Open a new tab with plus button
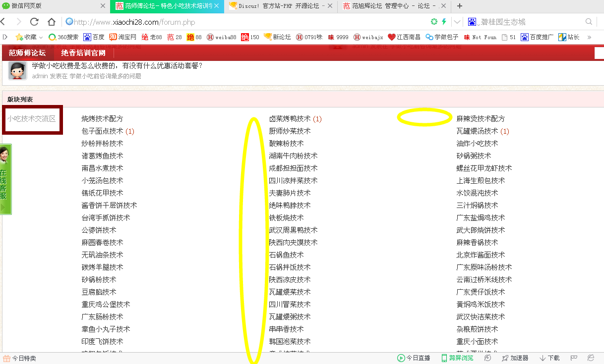The image size is (604, 364). [460, 6]
